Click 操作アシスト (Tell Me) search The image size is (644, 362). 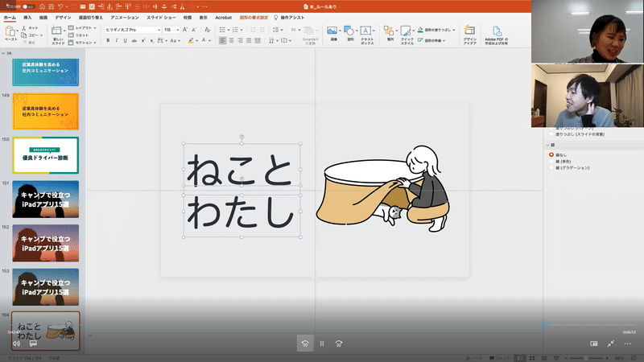(289, 18)
